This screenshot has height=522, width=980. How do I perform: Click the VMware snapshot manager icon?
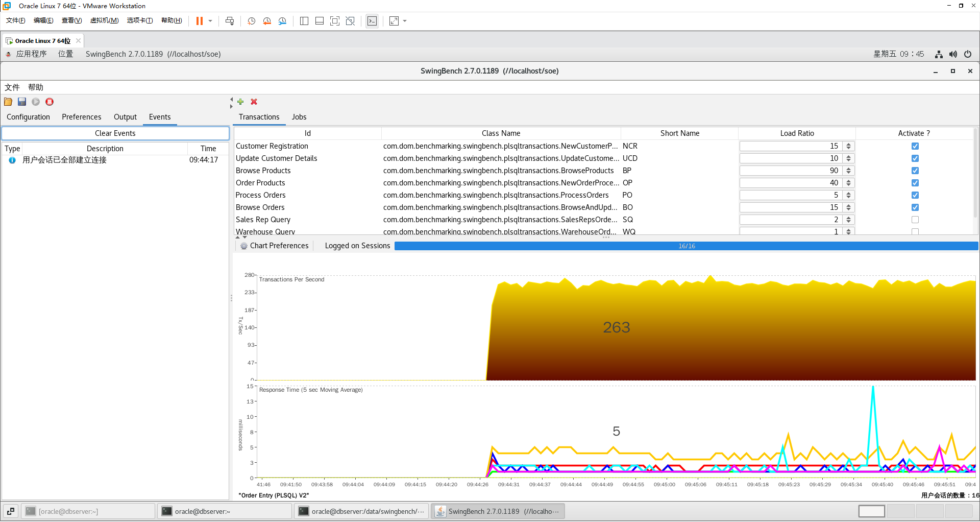[x=282, y=21]
